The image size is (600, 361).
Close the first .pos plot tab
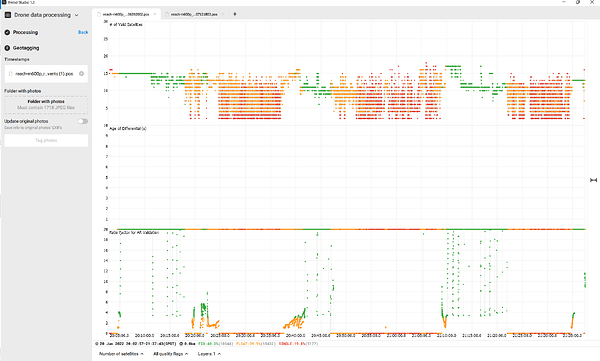(x=155, y=14)
